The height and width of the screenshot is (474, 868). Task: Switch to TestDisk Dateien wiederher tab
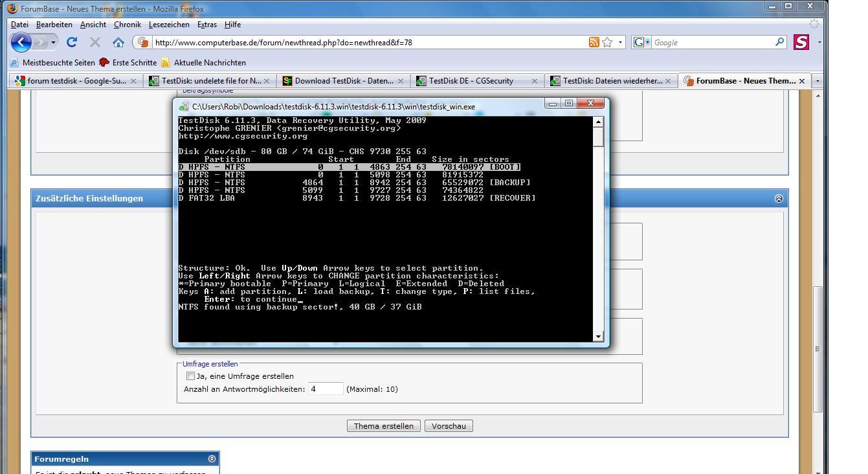click(x=612, y=81)
